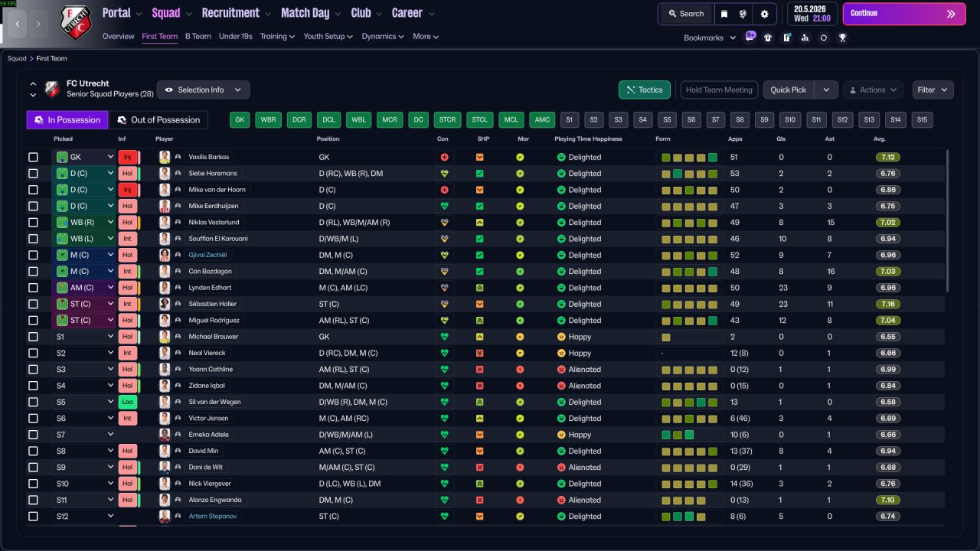Tick the checkbox for Vasilis Barkas

tap(33, 157)
